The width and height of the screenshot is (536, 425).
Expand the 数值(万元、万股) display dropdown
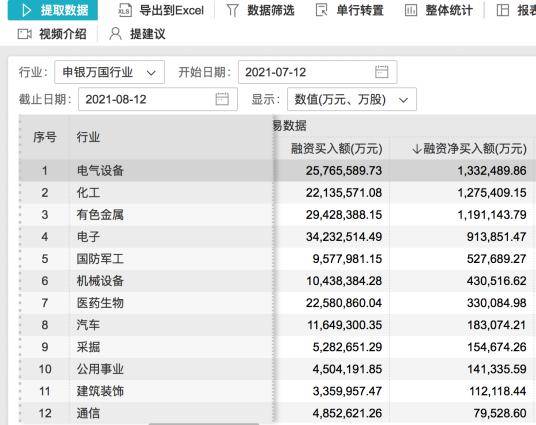pos(352,99)
